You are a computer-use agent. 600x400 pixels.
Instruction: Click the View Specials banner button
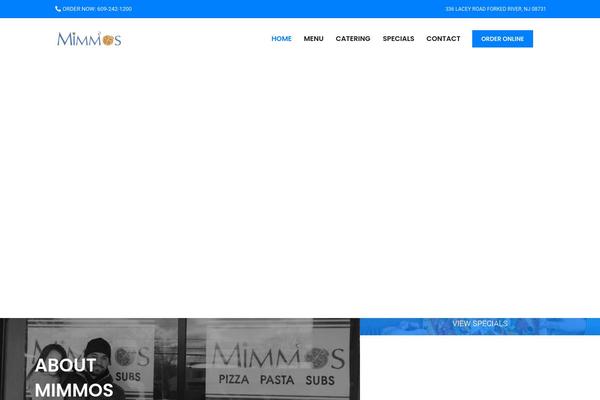click(480, 323)
